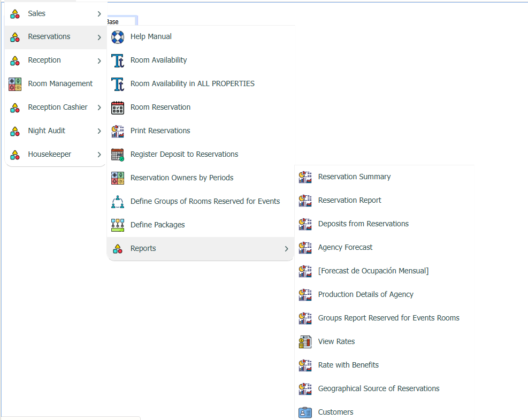Click the View Rates icon

click(x=305, y=342)
